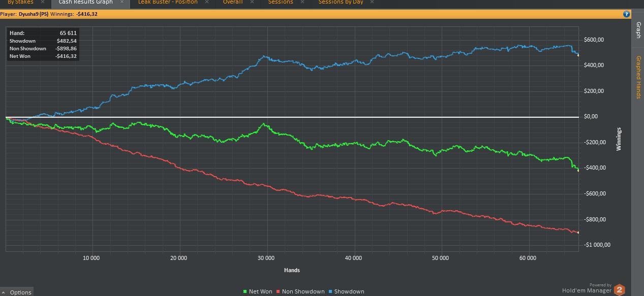Expand the Options panel

point(17,292)
